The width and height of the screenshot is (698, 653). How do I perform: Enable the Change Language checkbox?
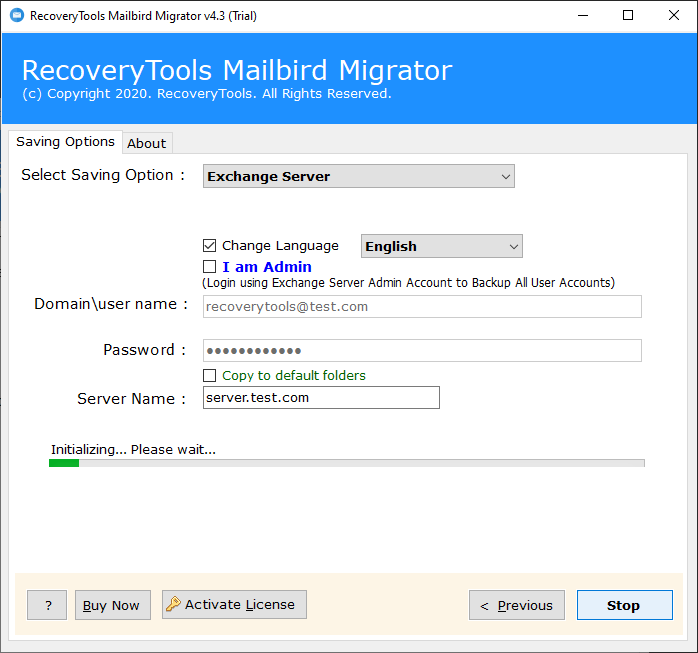click(x=209, y=245)
